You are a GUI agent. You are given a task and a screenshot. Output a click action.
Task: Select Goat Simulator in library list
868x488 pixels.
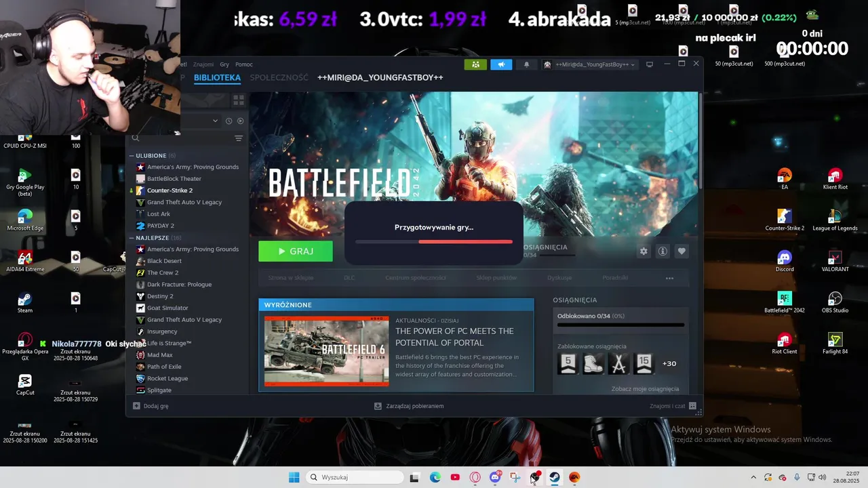tap(167, 308)
